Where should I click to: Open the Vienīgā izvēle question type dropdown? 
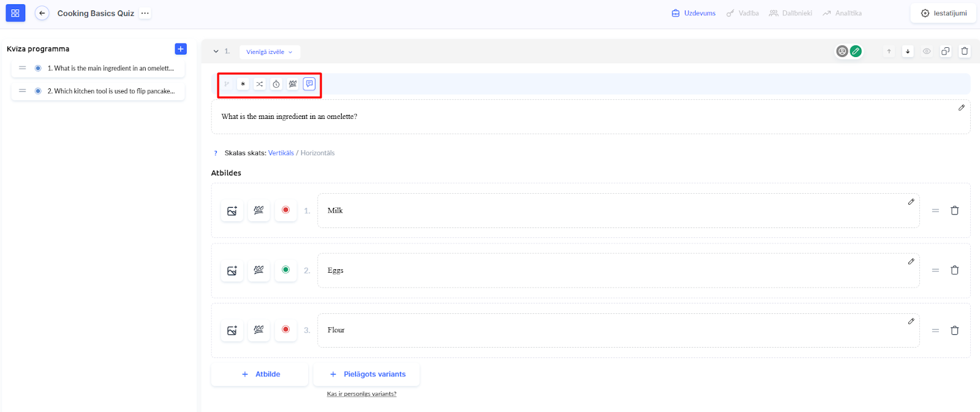[269, 52]
